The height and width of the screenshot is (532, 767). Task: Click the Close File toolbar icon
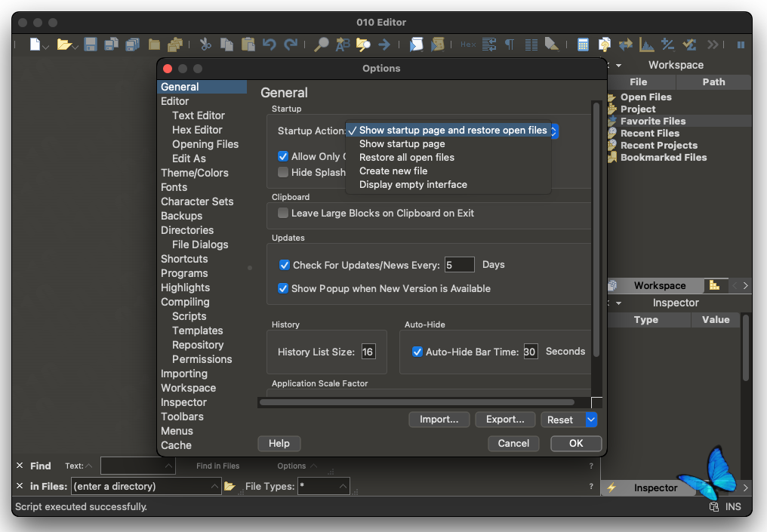click(154, 45)
